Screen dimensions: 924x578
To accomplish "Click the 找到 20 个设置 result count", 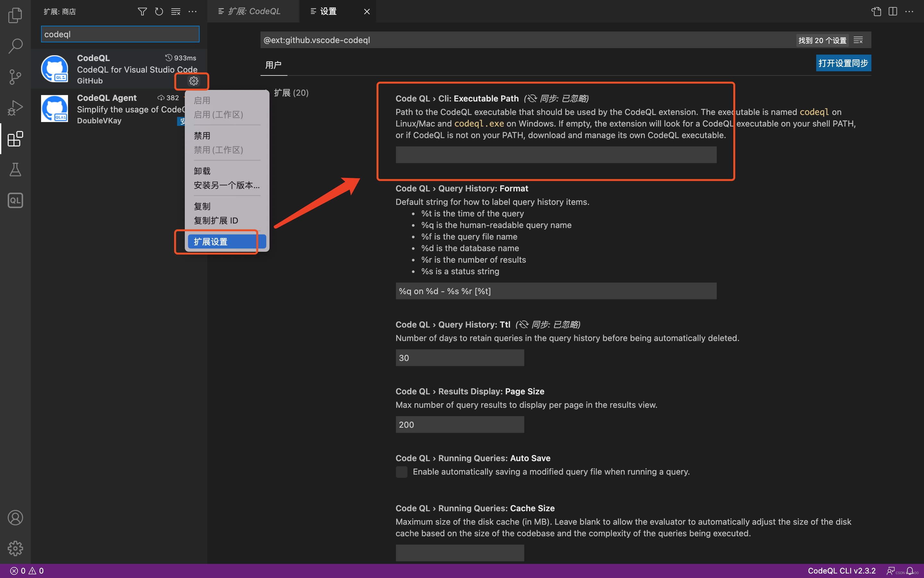I will click(822, 40).
